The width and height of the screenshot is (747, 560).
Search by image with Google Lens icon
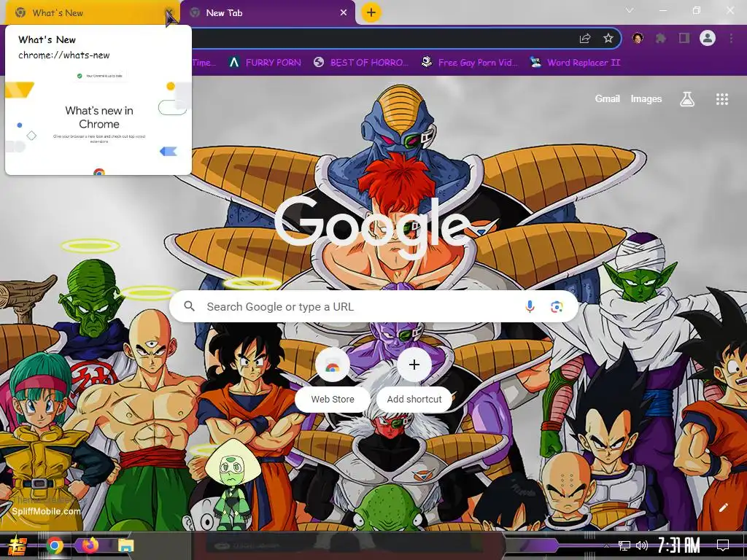point(557,307)
